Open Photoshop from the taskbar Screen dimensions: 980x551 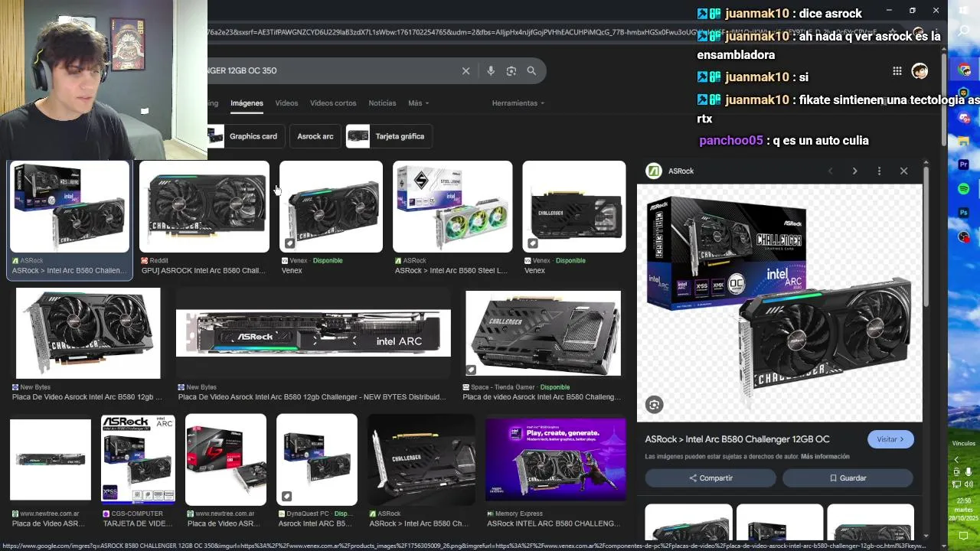964,212
